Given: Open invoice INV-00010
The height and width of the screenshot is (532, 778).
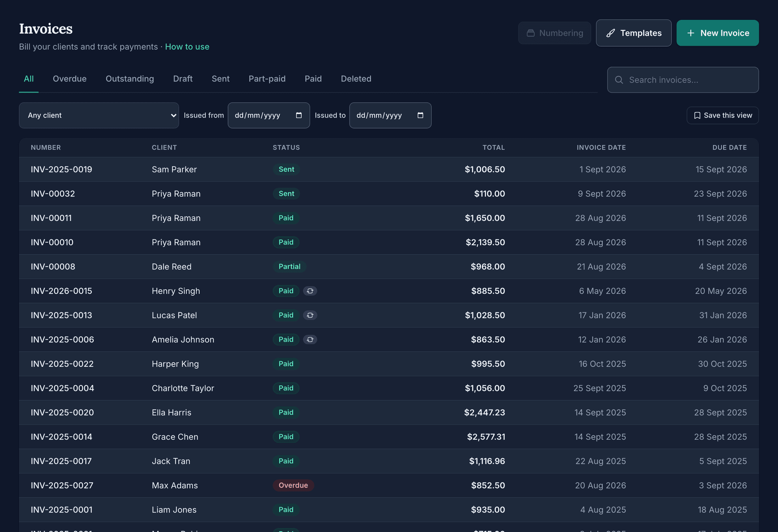Looking at the screenshot, I should pyautogui.click(x=52, y=242).
